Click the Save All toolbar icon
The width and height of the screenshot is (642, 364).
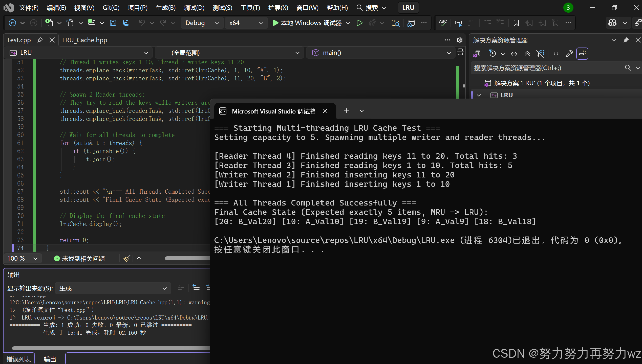[126, 23]
